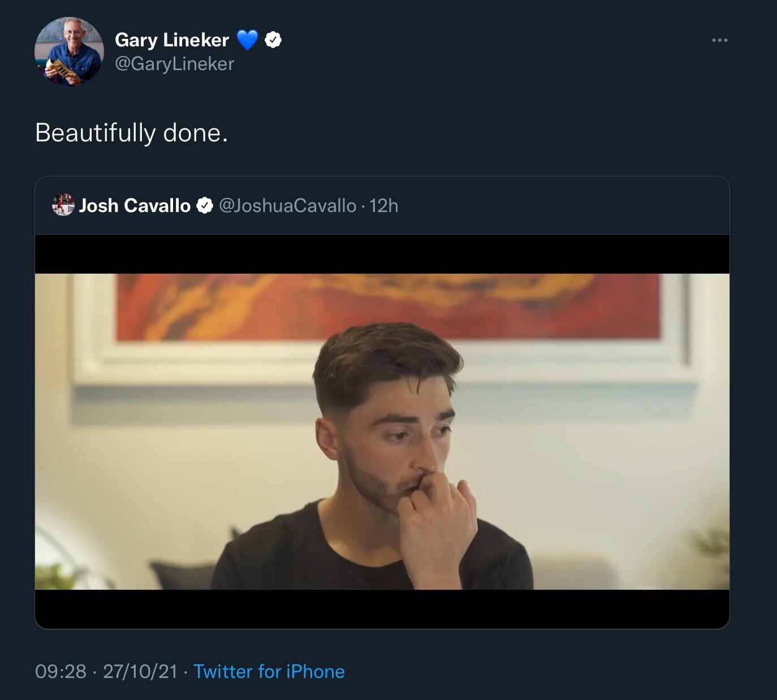Click the top black letterbox bar of video
Viewport: 777px width, 700px height.
point(382,254)
